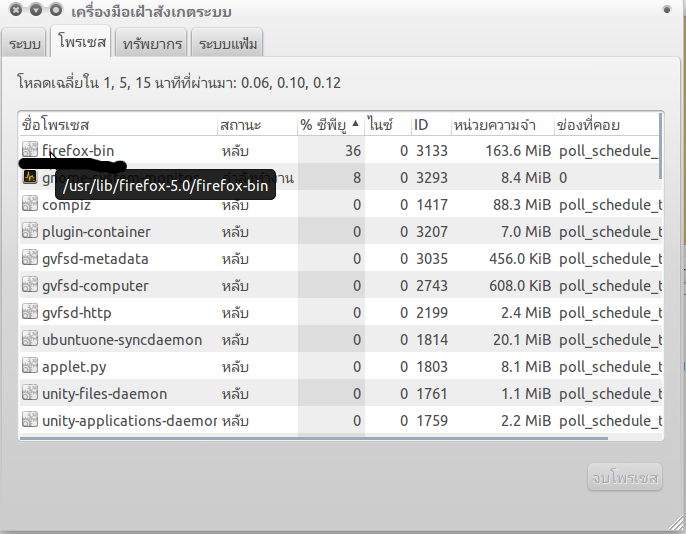This screenshot has height=534, width=686.
Task: Click process ID 3293
Action: coord(432,178)
